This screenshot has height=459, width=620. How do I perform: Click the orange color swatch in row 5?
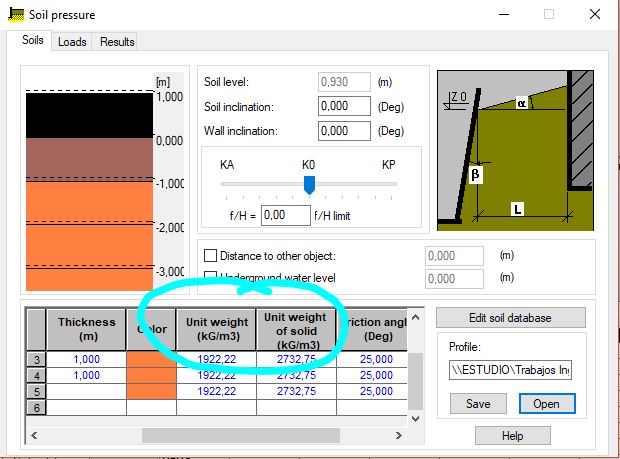(151, 391)
